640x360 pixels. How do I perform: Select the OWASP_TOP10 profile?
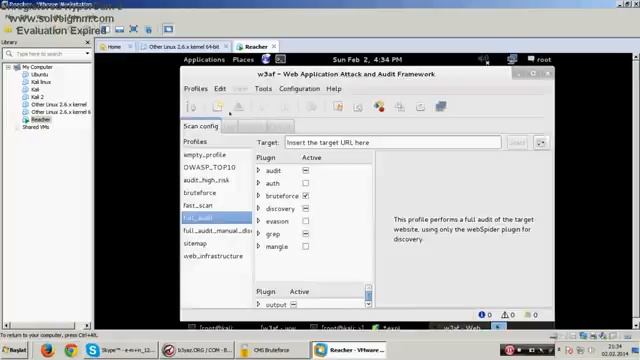(x=209, y=167)
